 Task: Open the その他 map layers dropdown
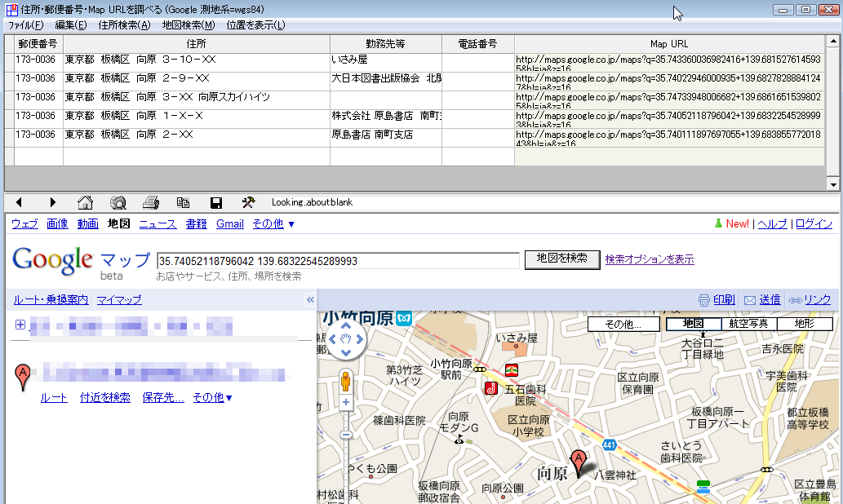623,324
